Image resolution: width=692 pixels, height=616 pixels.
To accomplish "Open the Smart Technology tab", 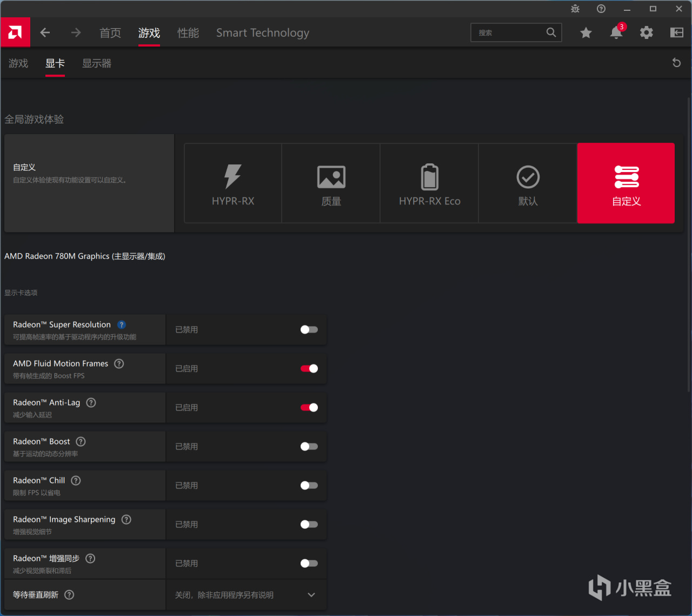I will tap(263, 33).
